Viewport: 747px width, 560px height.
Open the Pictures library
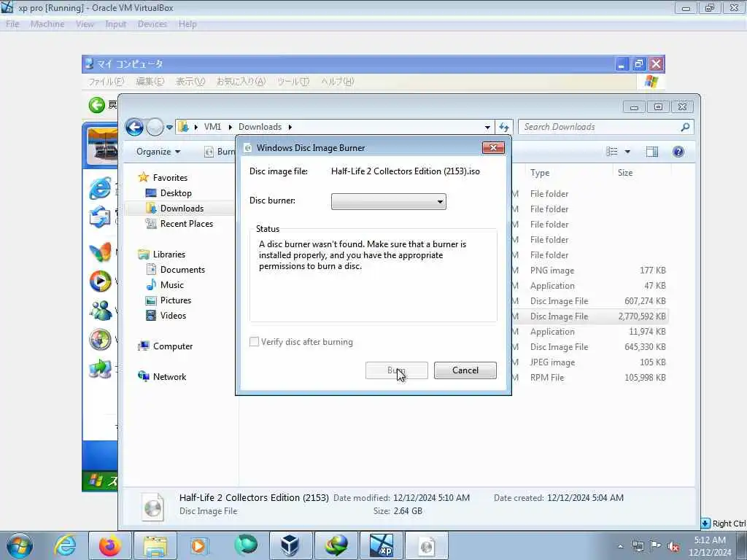(x=176, y=300)
